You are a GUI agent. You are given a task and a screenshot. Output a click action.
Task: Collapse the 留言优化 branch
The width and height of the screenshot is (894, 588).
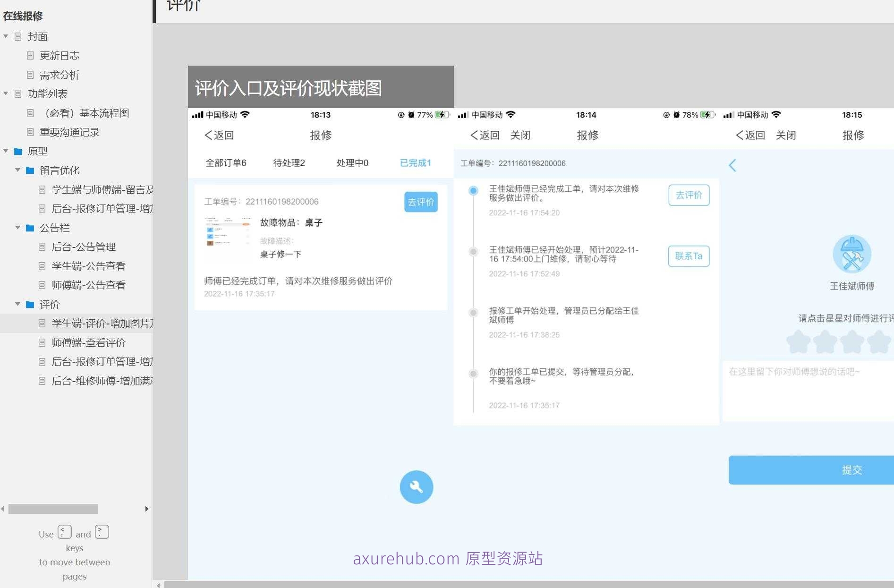(x=18, y=170)
